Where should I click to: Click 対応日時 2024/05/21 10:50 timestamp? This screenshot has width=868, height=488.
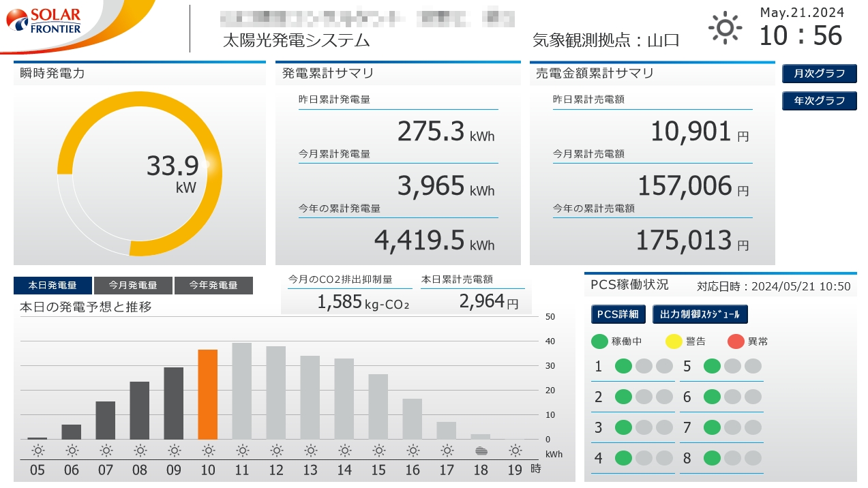(774, 286)
